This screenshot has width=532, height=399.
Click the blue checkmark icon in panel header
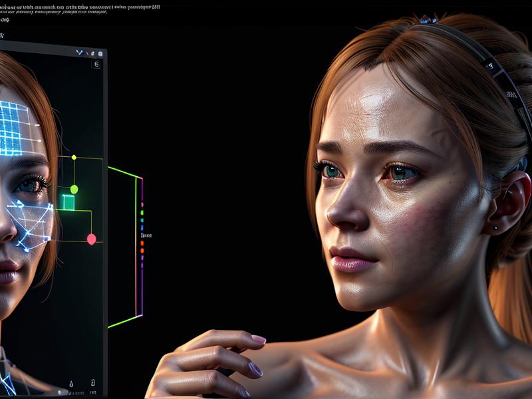80,52
